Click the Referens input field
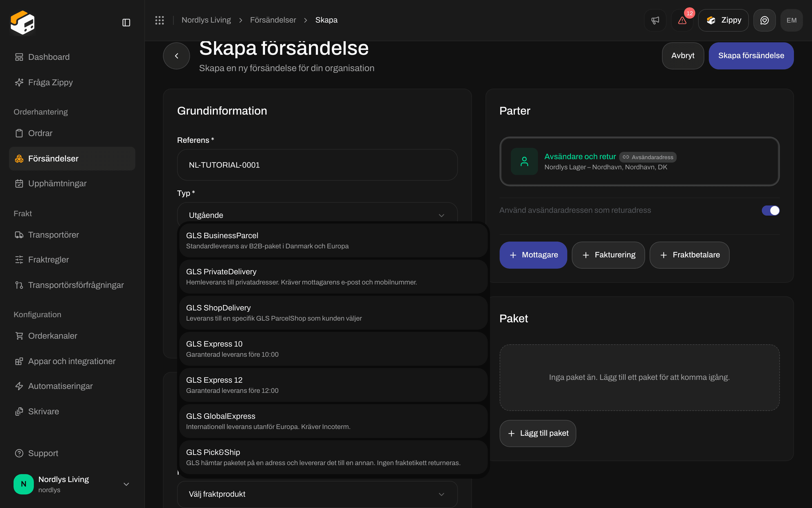The image size is (812, 508). pyautogui.click(x=317, y=165)
